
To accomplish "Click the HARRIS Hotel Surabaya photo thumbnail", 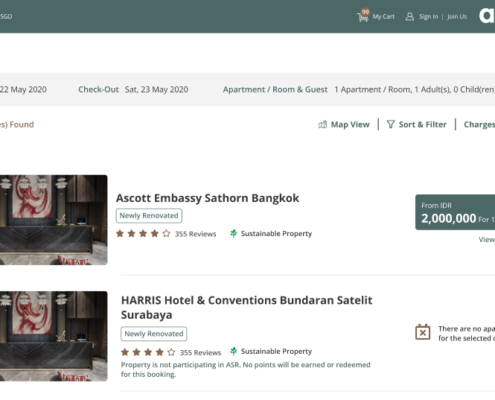I will click(54, 336).
